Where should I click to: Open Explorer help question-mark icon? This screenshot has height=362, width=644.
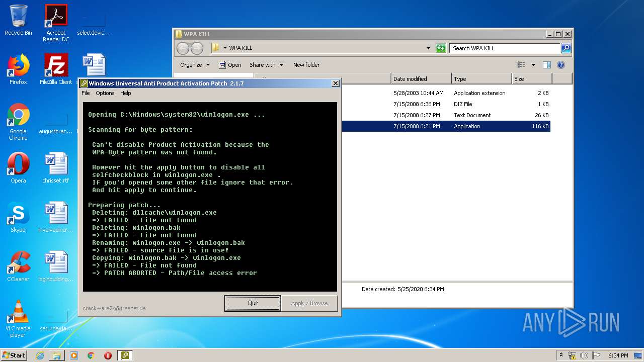pyautogui.click(x=561, y=65)
